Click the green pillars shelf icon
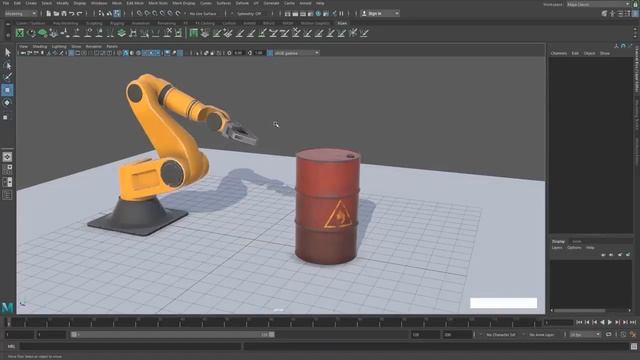Viewport: 640px width, 360px height. (193, 33)
